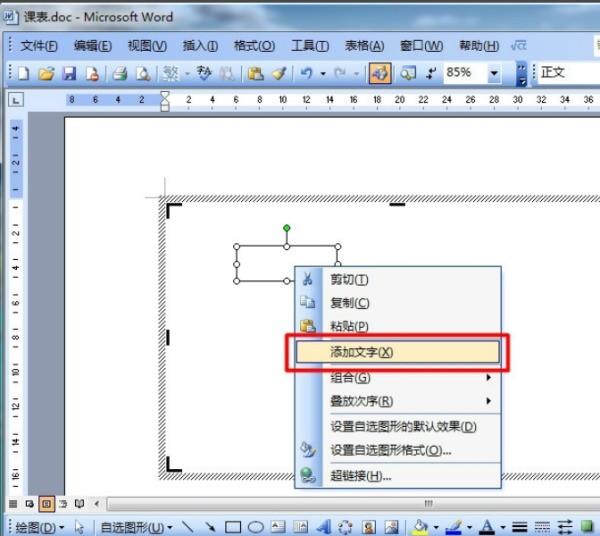The height and width of the screenshot is (536, 600).
Task: Click the horizontal scrollbar left arrow
Action: pyautogui.click(x=97, y=504)
